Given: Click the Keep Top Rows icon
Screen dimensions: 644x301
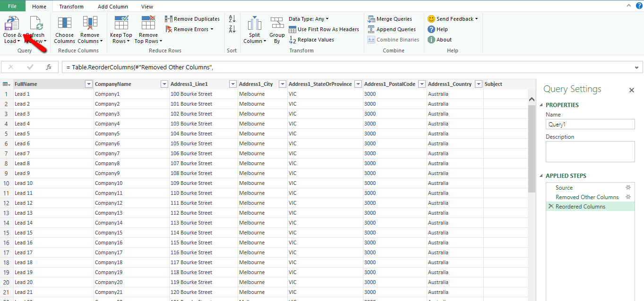Looking at the screenshot, I should [x=121, y=23].
